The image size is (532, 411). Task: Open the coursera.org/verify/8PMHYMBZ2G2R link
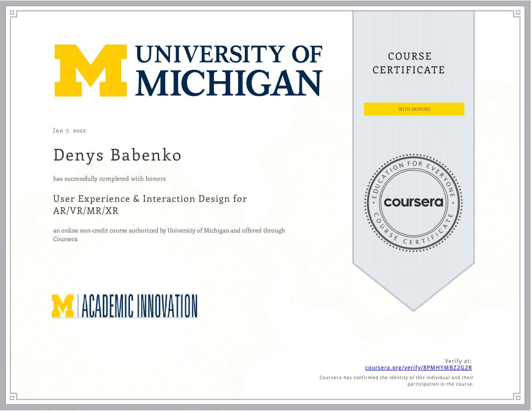[418, 368]
